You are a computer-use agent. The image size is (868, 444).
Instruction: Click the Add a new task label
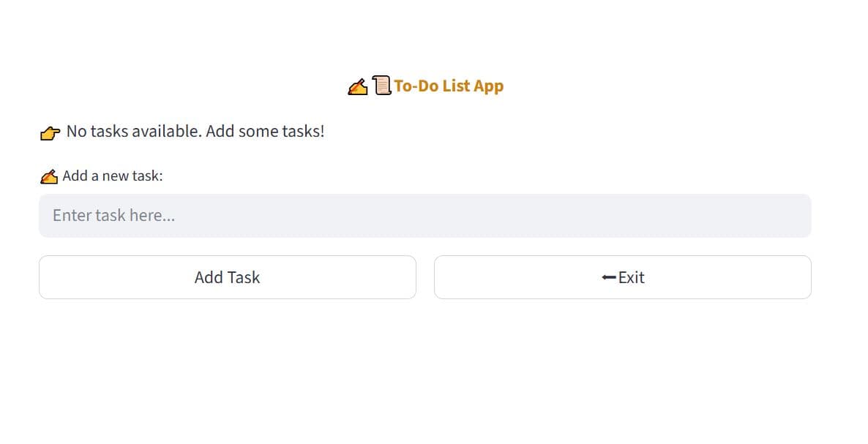click(113, 176)
